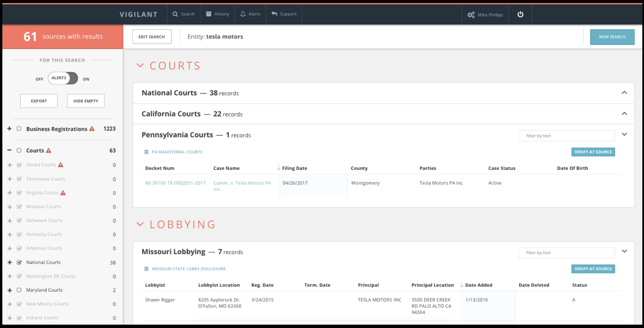Click the Missouri State Lobby Disclosure building icon

click(146, 269)
